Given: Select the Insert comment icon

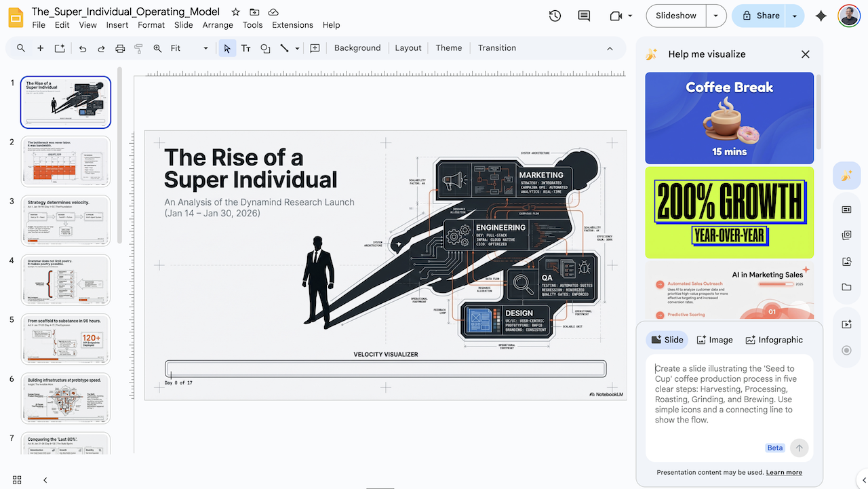Looking at the screenshot, I should pyautogui.click(x=315, y=48).
